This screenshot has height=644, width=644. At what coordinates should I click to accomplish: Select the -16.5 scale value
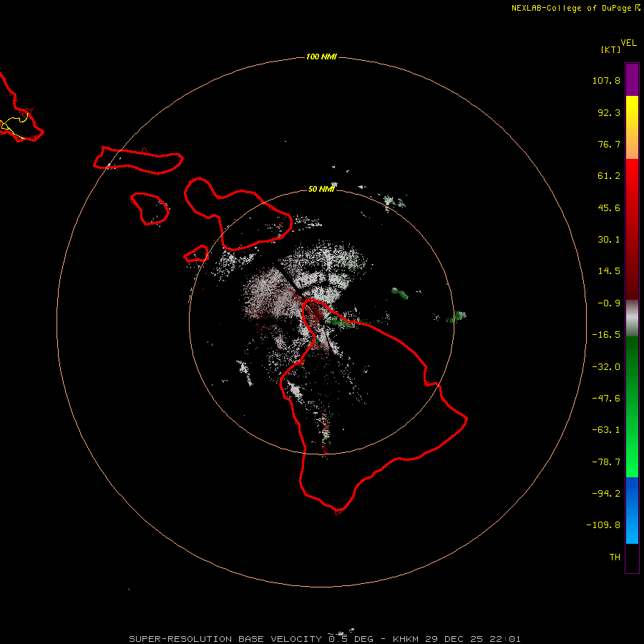point(606,335)
